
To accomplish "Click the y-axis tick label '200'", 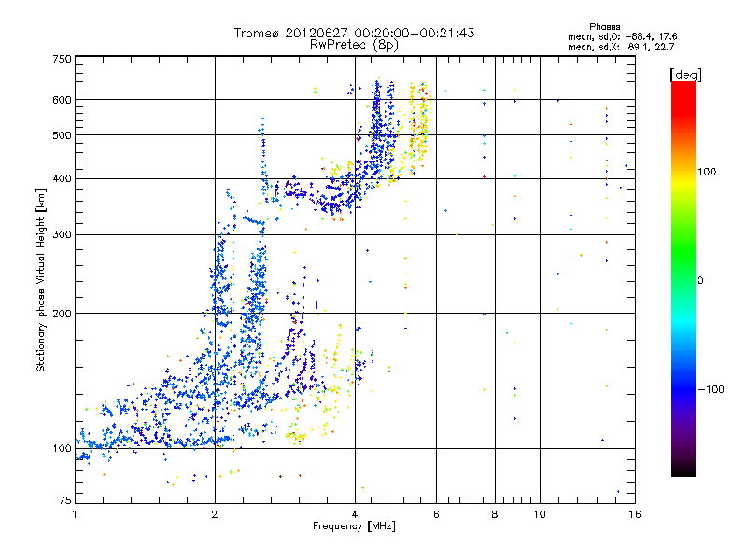I will tap(62, 314).
